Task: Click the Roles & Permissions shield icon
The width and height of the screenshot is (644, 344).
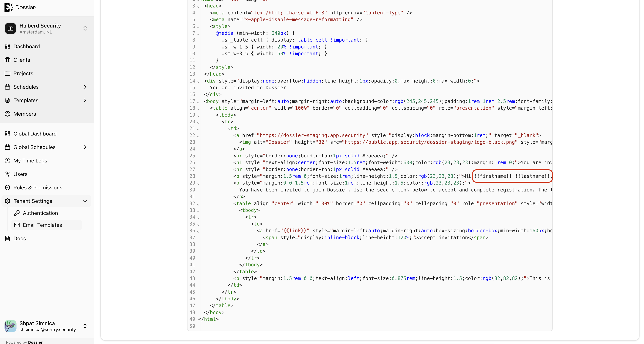Action: click(x=7, y=188)
